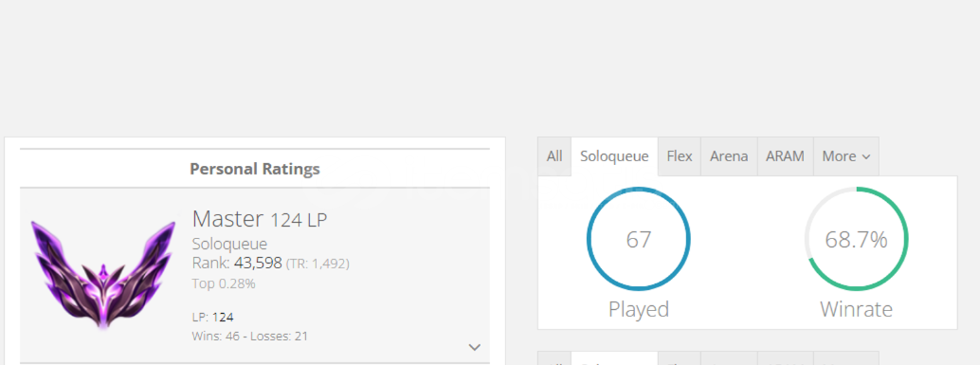Click the purple Master rank emblem

coord(103,273)
